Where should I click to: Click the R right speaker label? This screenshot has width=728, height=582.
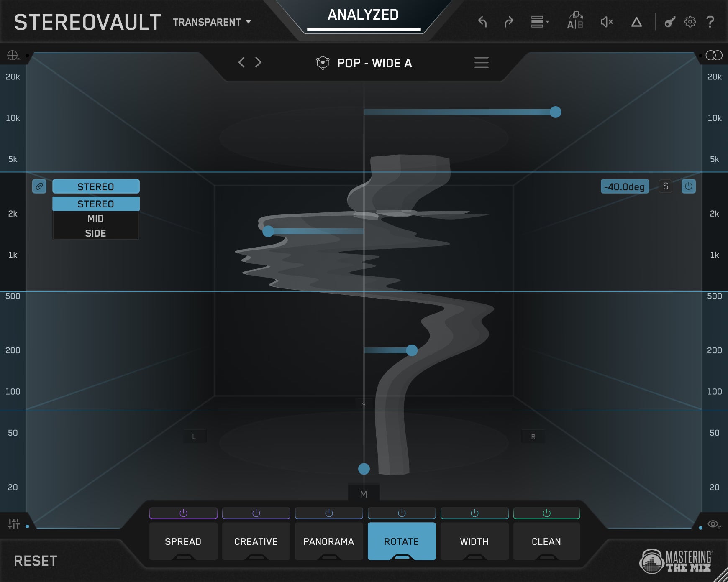tap(533, 436)
